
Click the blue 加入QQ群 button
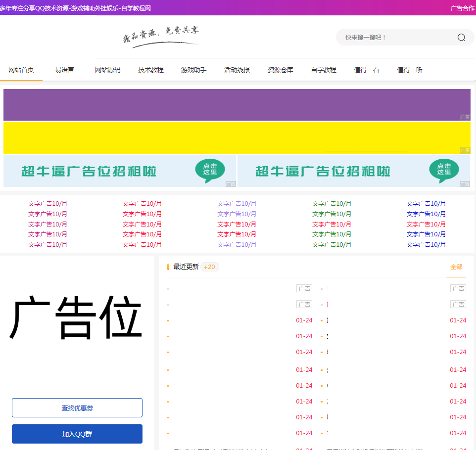click(77, 434)
